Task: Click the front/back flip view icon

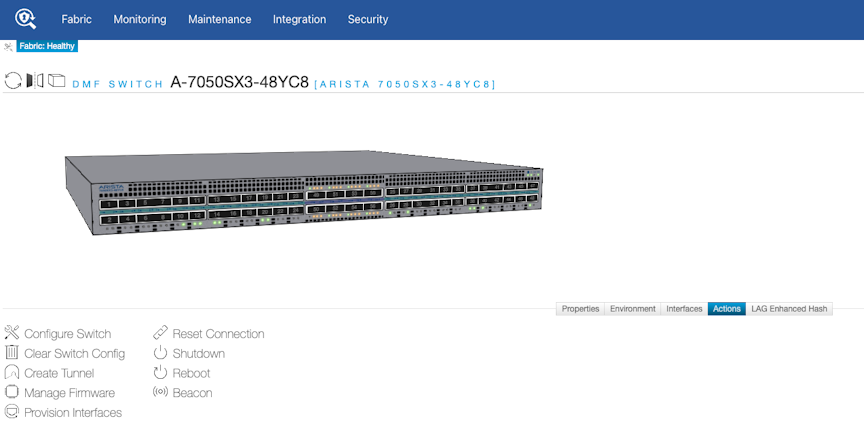Action: (35, 81)
